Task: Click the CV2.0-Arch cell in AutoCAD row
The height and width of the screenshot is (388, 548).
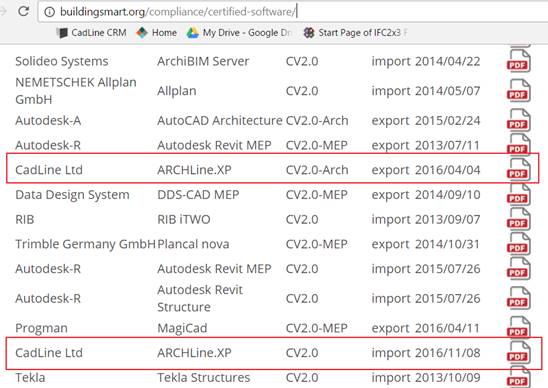Action: tap(317, 121)
